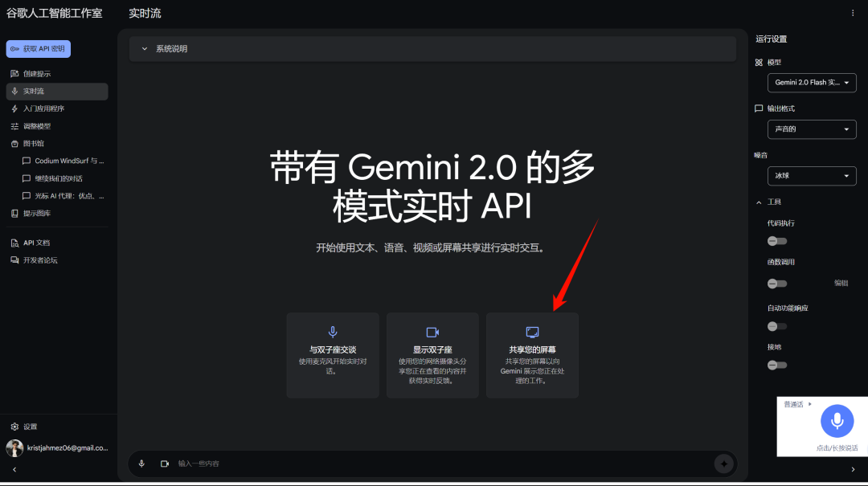
Task: Click the 共享您的屏幕 card
Action: click(x=532, y=355)
